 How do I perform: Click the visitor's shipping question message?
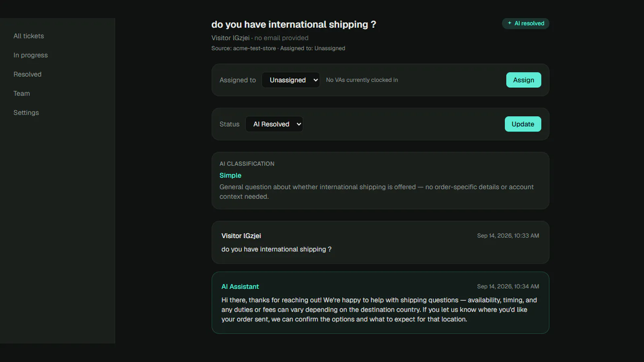tap(277, 249)
